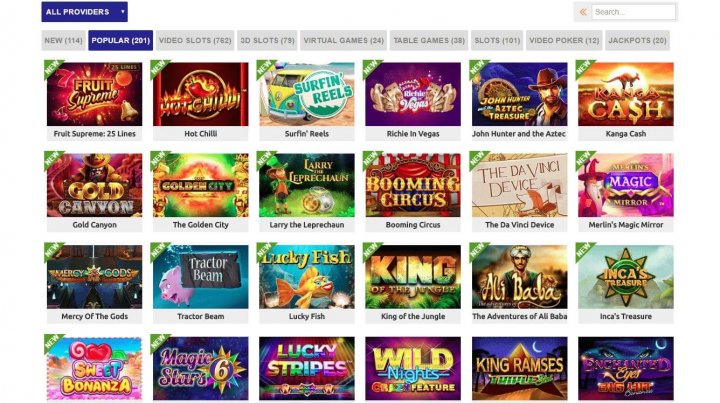Launch the Hot Chilli game thumbnail

click(x=201, y=94)
